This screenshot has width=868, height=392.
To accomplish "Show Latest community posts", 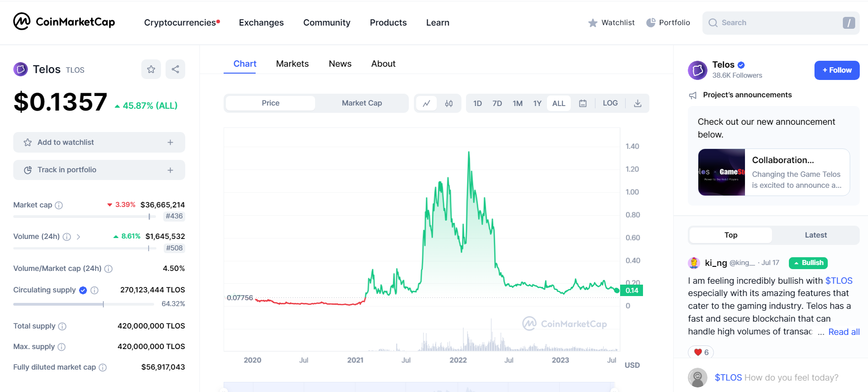I will point(815,235).
